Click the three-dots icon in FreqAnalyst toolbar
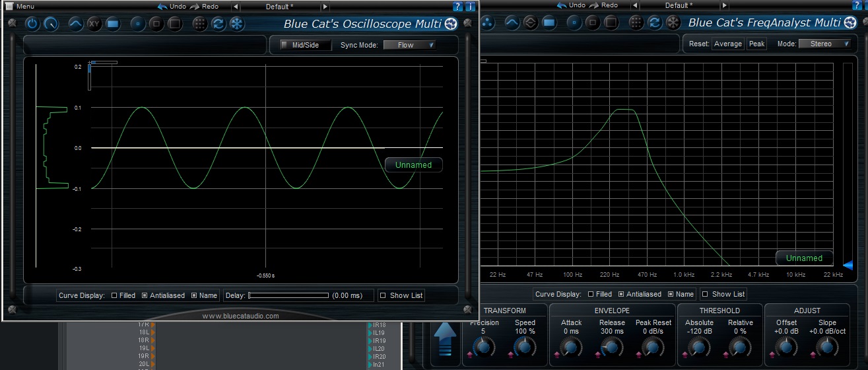The image size is (868, 370). (488, 22)
